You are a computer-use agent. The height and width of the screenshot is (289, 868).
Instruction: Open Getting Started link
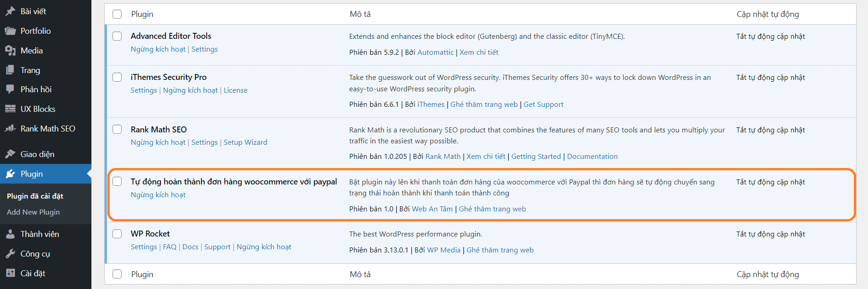click(x=536, y=157)
